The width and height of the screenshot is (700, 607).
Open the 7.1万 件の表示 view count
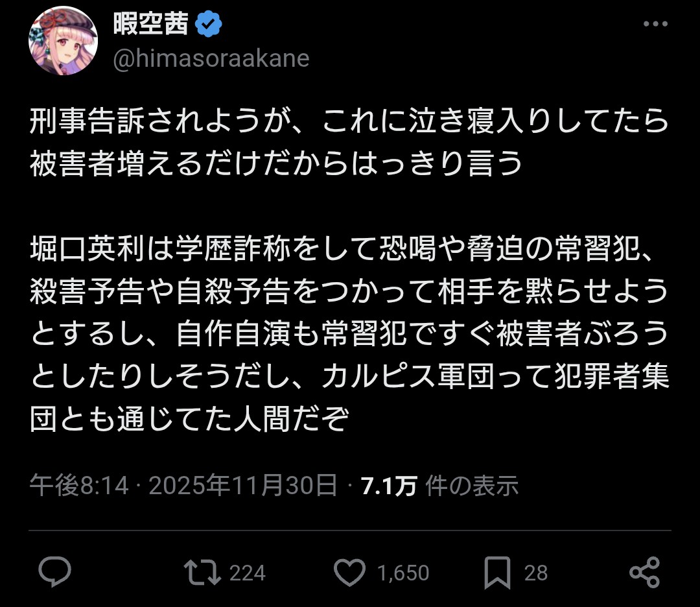pyautogui.click(x=440, y=486)
